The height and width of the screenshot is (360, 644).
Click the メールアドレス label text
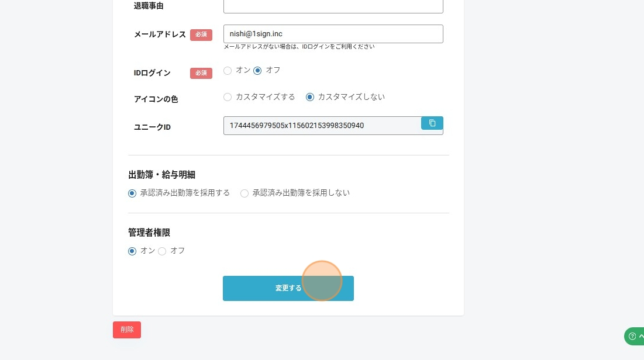160,34
